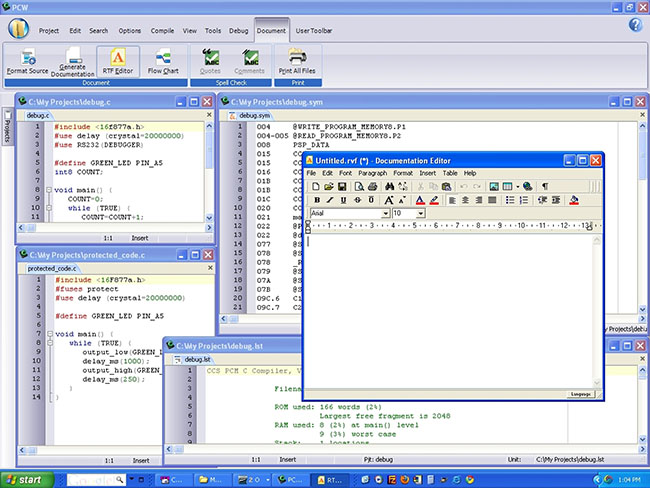This screenshot has width=650, height=488.
Task: Choose fill color with paint bucket icon
Action: [x=574, y=200]
